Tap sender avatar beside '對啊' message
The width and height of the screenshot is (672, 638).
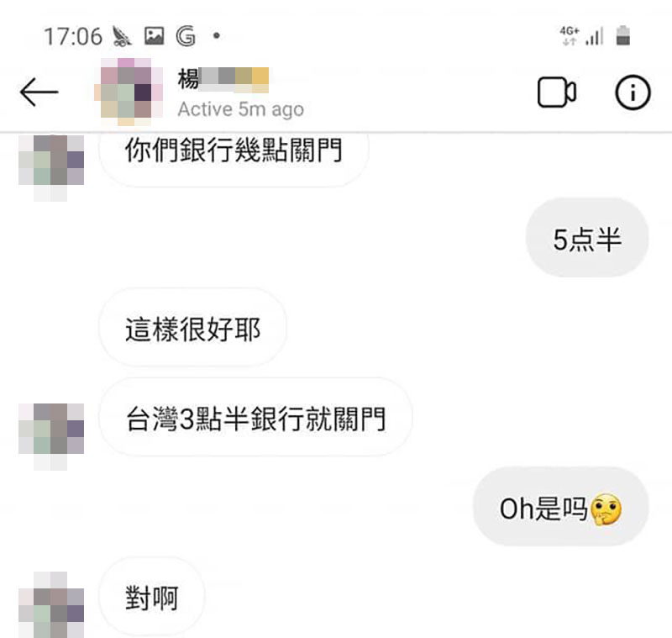pos(51,604)
